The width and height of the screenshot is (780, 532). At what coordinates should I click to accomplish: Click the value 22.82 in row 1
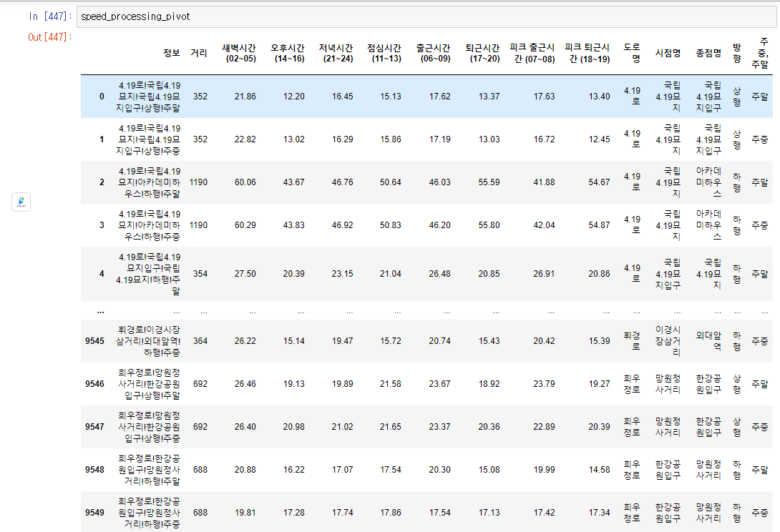(245, 139)
